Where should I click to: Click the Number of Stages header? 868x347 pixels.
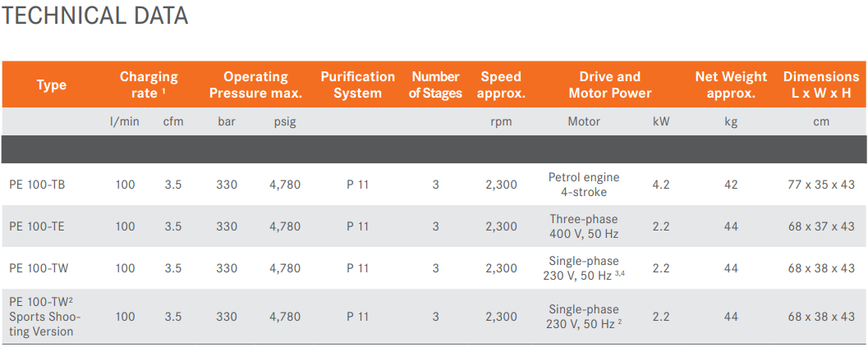click(435, 84)
